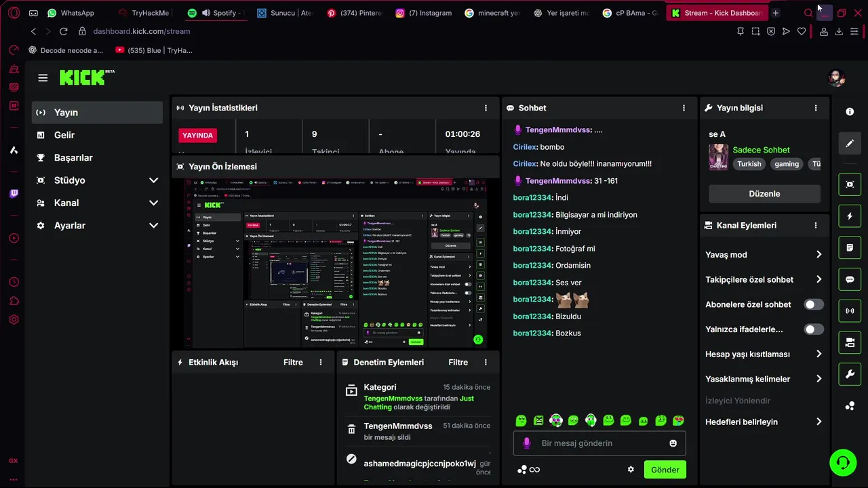Screen dimensions: 868x488
Task: Go back using the browser back arrow
Action: 33,31
